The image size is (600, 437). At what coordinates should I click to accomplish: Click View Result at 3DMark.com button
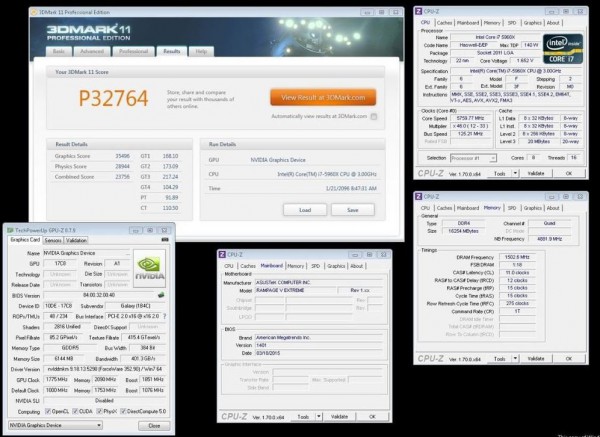323,98
